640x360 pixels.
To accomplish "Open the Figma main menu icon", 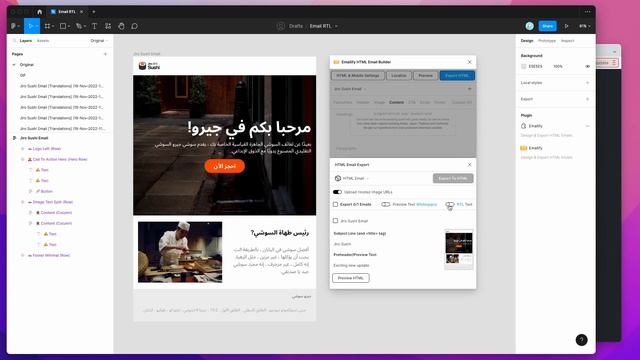I will [14, 26].
